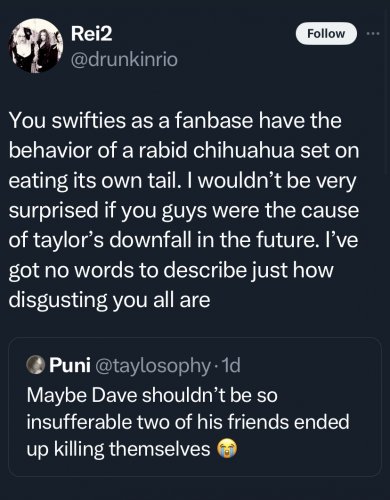Click the main tweet text about swifties

tap(184, 210)
